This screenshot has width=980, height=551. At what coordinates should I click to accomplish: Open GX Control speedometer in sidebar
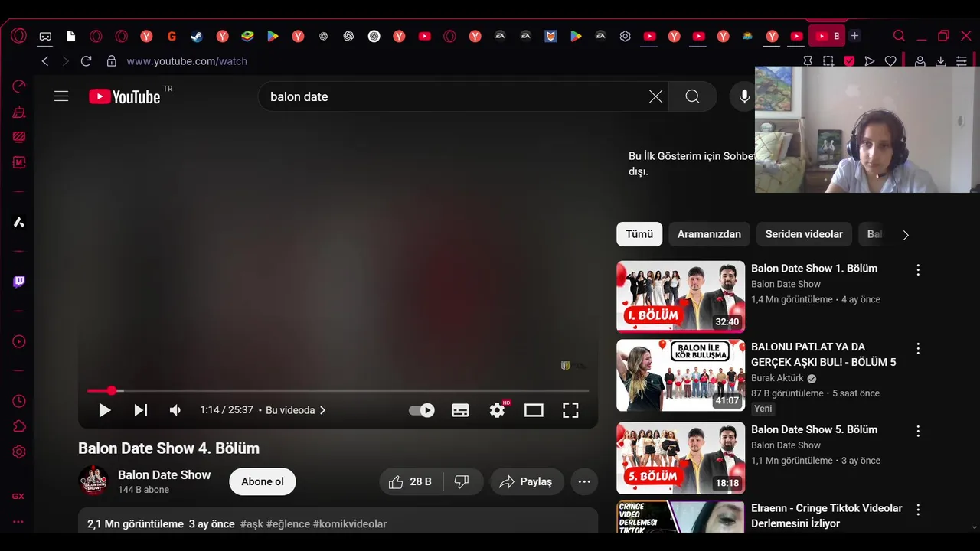(19, 86)
